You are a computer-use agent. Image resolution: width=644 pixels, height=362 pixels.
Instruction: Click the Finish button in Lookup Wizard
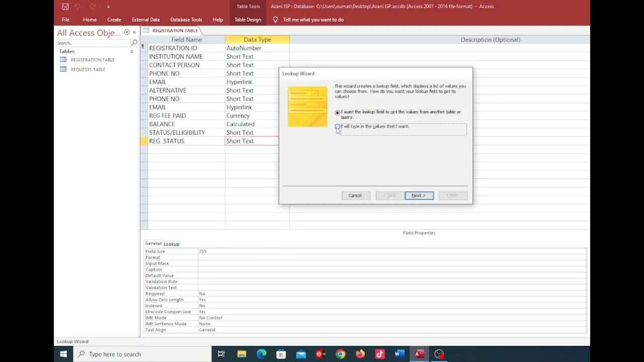coord(452,196)
